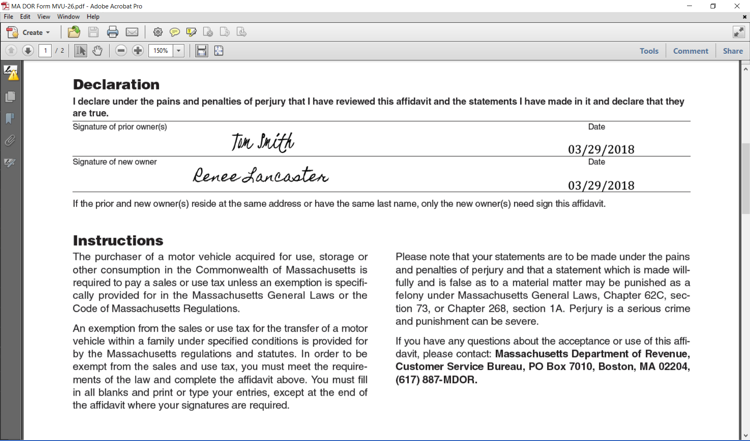Click the greyed page with gear icon
The height and width of the screenshot is (441, 750).
pyautogui.click(x=208, y=32)
